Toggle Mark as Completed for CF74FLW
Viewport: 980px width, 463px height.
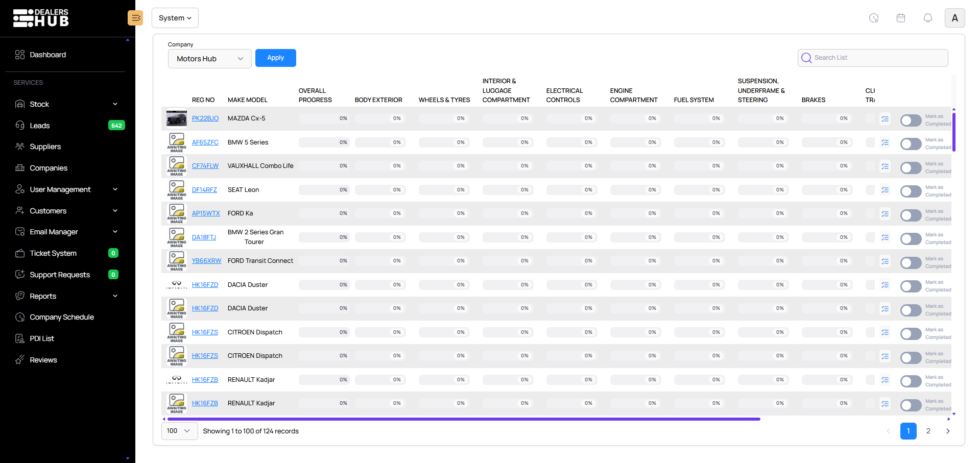(911, 168)
